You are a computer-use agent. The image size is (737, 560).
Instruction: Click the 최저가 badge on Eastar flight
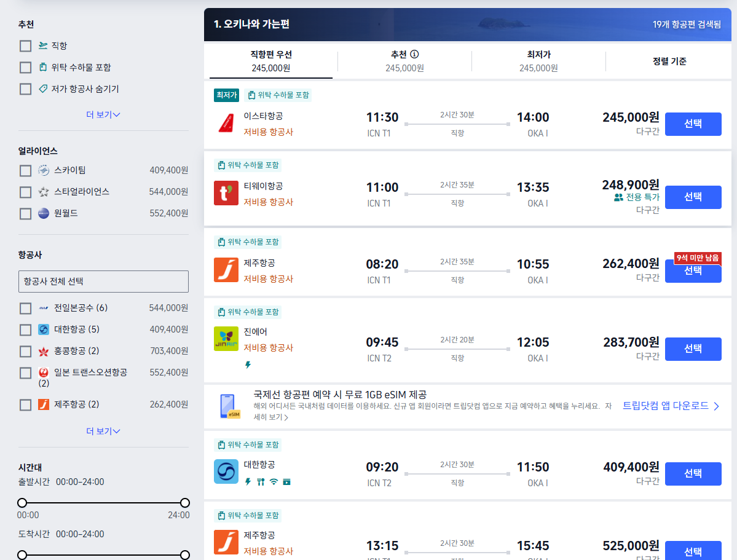(x=227, y=95)
